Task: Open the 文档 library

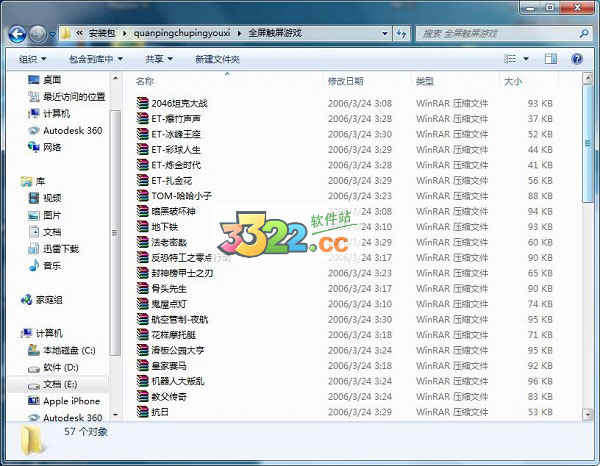Action: [45, 232]
